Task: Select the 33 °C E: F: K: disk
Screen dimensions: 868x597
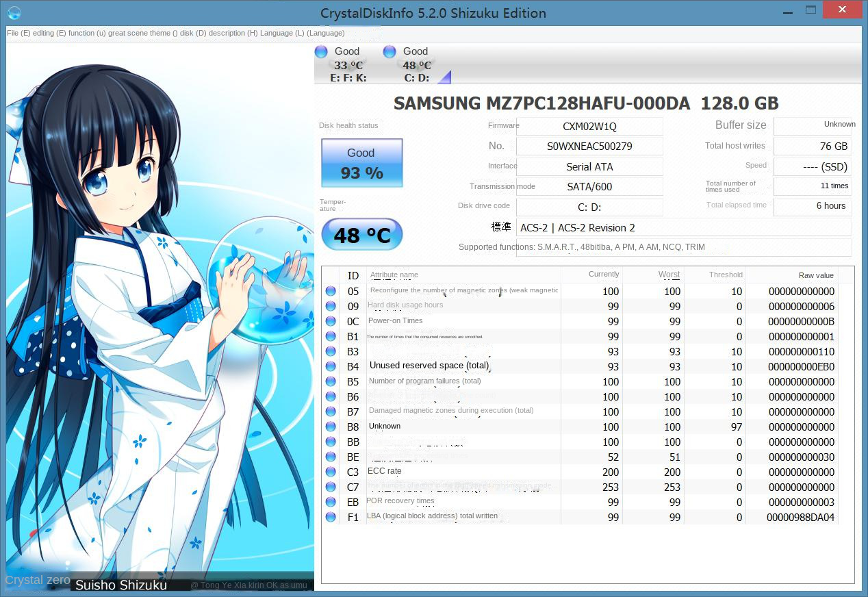Action: 348,65
